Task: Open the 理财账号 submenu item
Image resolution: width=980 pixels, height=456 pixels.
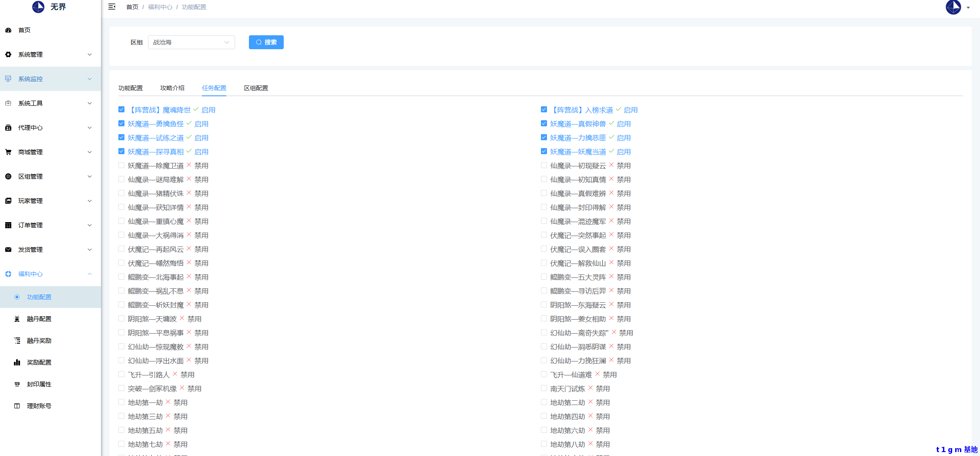Action: click(x=39, y=406)
